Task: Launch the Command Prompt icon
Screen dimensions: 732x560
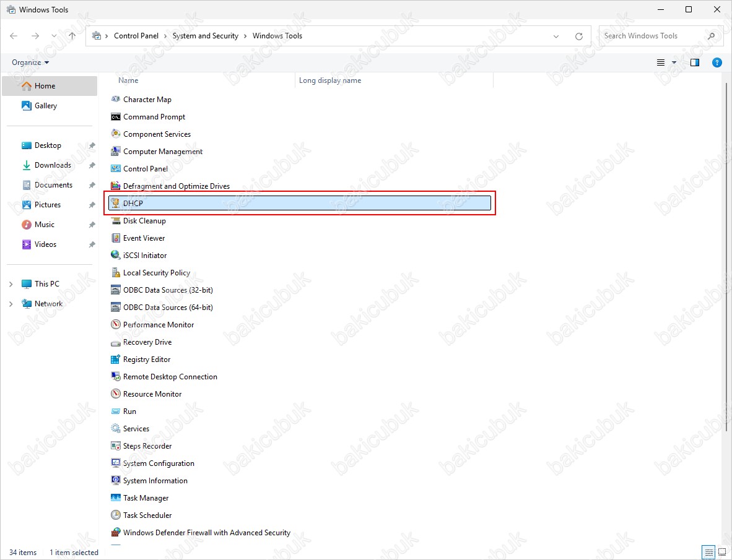Action: 115,116
